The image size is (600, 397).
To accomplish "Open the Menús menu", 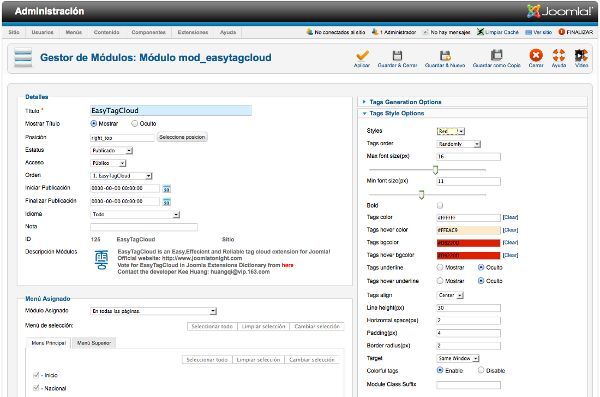I will coord(73,32).
